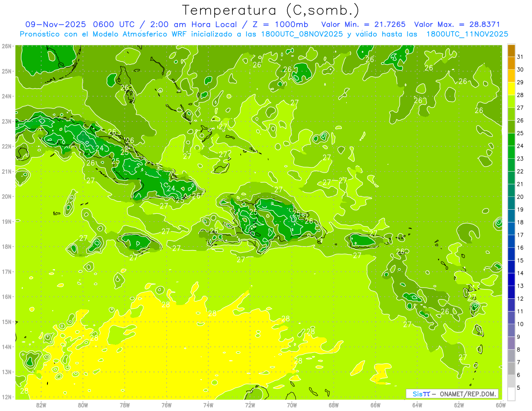Click the "29" label on the color bar
The height and width of the screenshot is (411, 532).
click(520, 82)
